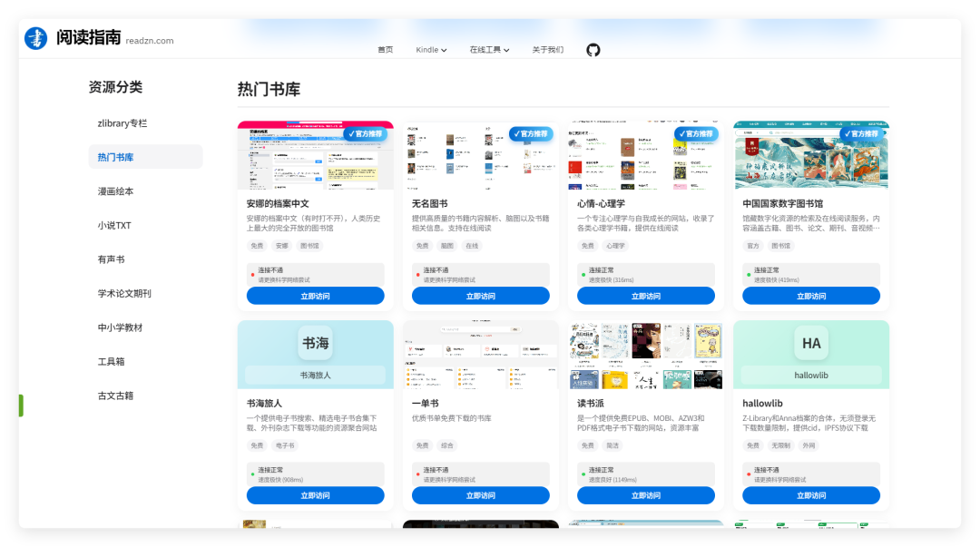Screen dimensions: 980x547
Task: Click the 外网 tag on hallowlib
Action: (808, 445)
